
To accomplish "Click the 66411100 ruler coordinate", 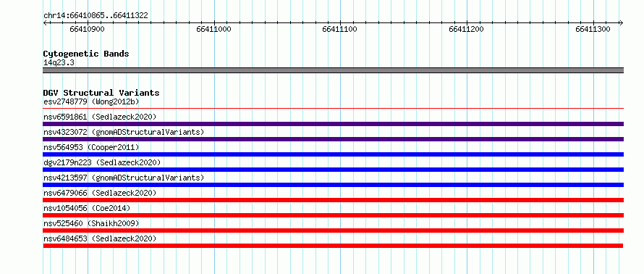I will coord(339,29).
